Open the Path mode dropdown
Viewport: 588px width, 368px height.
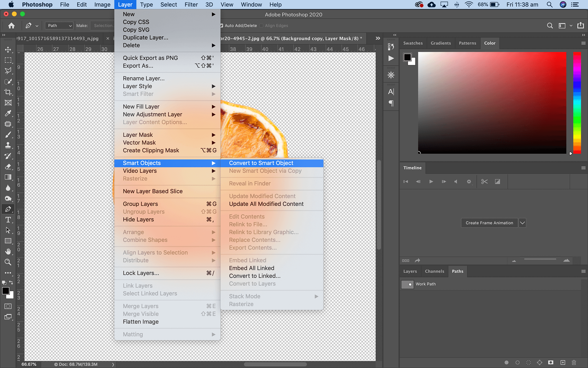(x=59, y=26)
